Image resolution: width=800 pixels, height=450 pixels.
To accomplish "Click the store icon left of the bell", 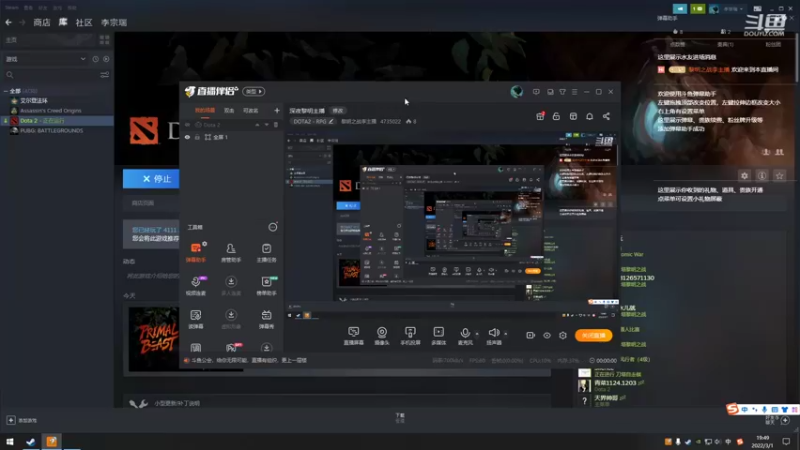I will [x=573, y=116].
